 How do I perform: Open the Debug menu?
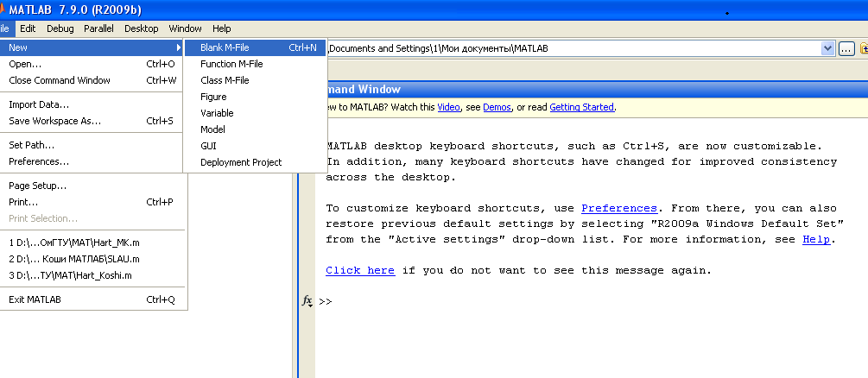(x=60, y=28)
